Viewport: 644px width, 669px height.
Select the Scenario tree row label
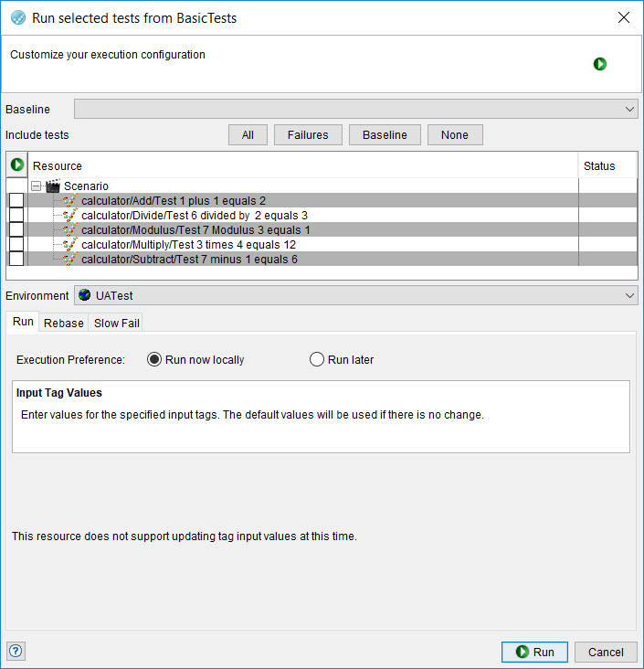[x=86, y=186]
